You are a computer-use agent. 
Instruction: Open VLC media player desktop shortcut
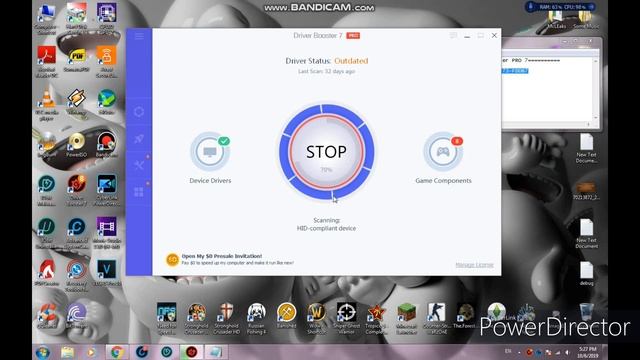pyautogui.click(x=46, y=104)
